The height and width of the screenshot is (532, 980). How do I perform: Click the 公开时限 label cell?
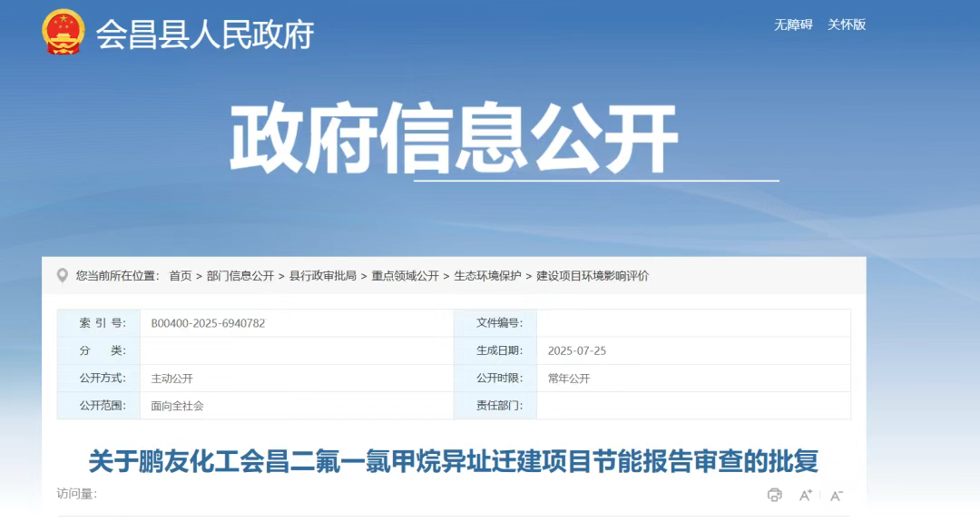[x=495, y=379]
